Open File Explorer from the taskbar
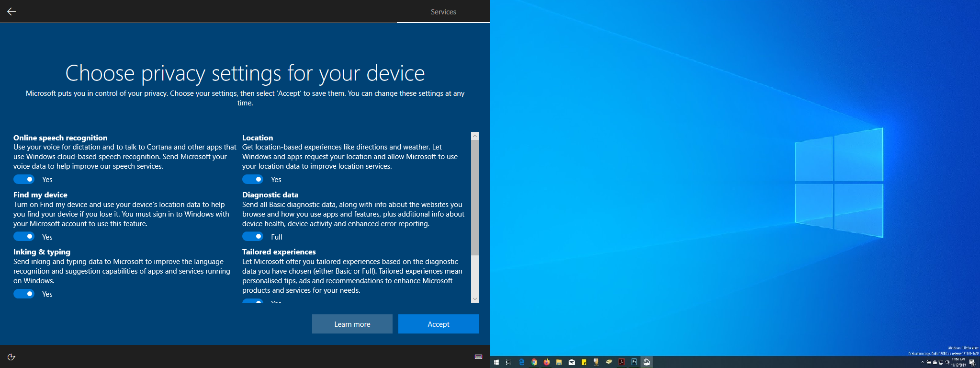This screenshot has height=368, width=980. coord(559,362)
